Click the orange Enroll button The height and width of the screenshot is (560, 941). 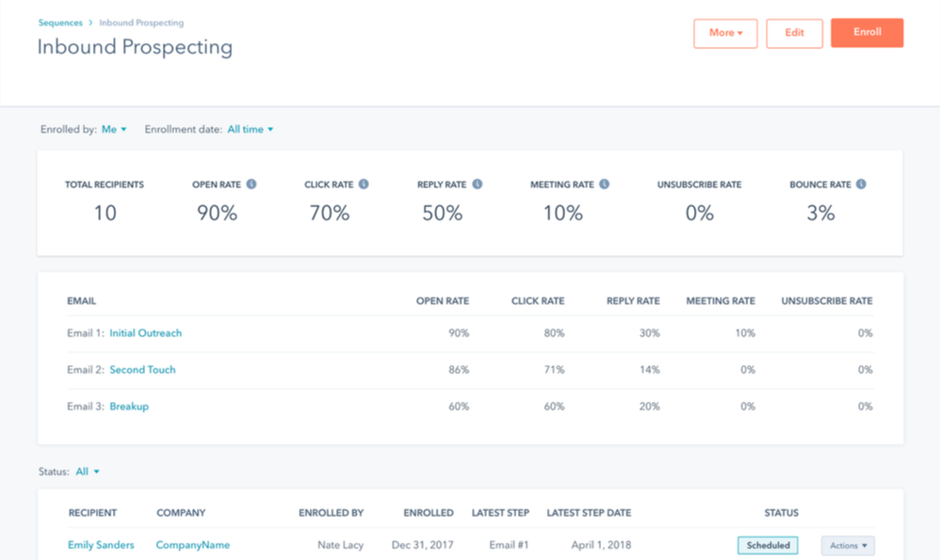point(867,33)
